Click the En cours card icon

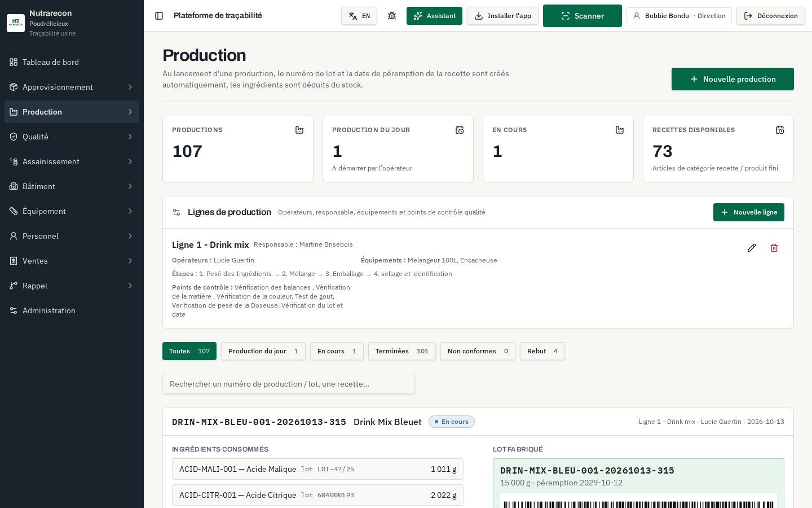pos(620,130)
